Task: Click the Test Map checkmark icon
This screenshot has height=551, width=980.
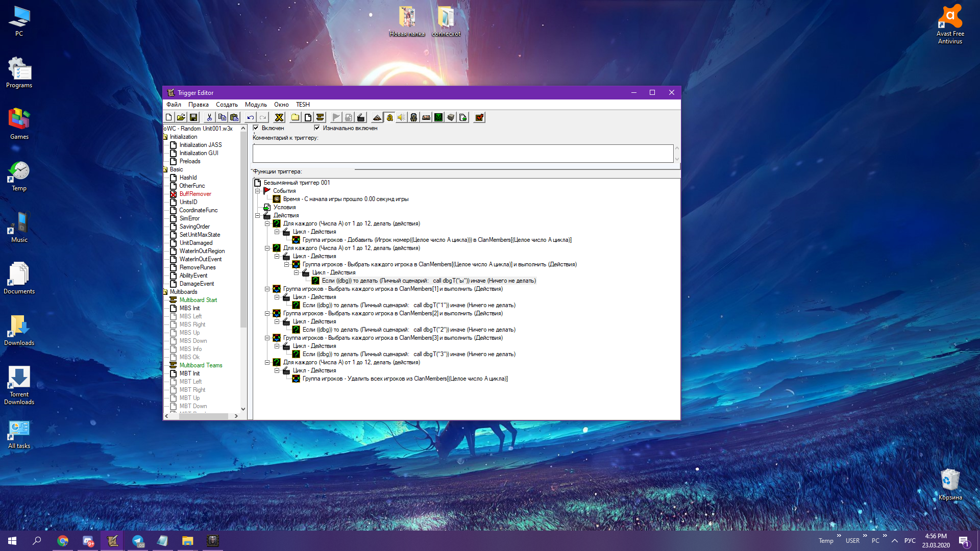Action: (479, 117)
